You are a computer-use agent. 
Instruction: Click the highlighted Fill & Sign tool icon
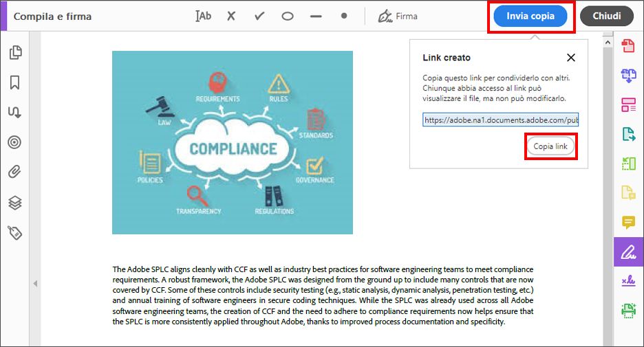coord(628,252)
